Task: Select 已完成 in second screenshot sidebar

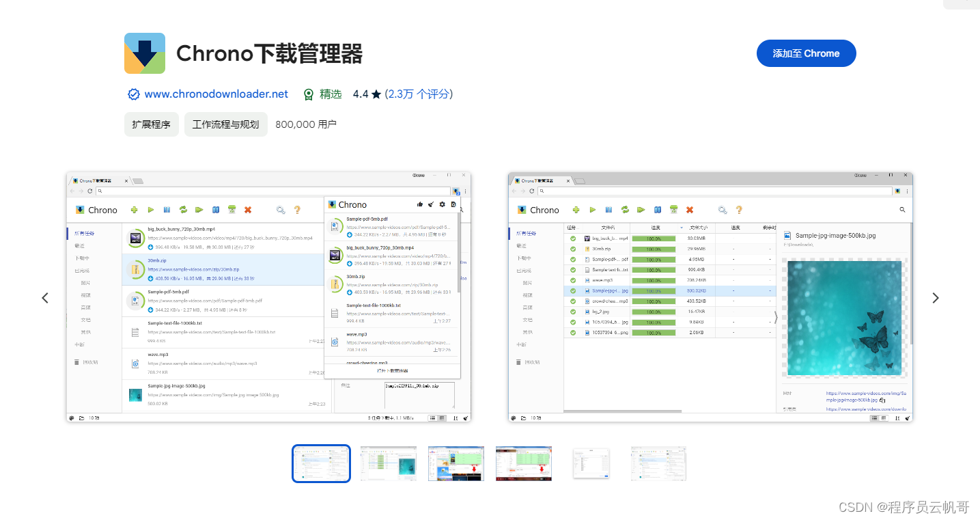Action: 522,271
